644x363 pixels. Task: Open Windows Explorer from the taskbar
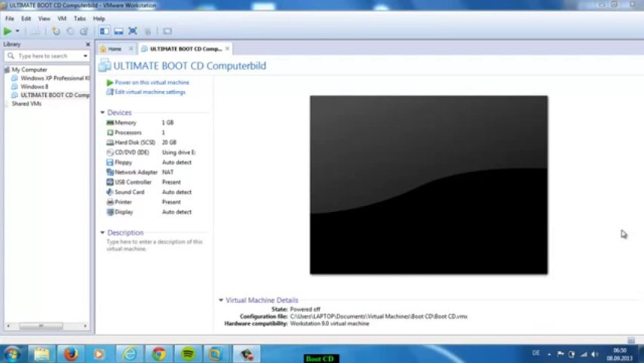coord(42,354)
